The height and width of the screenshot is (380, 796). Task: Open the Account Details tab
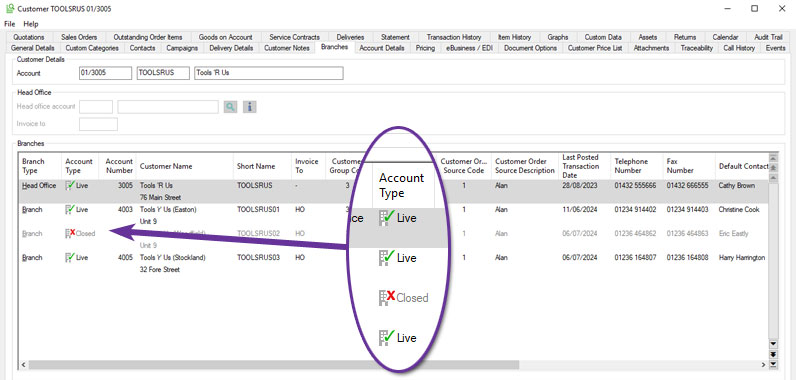pyautogui.click(x=382, y=48)
